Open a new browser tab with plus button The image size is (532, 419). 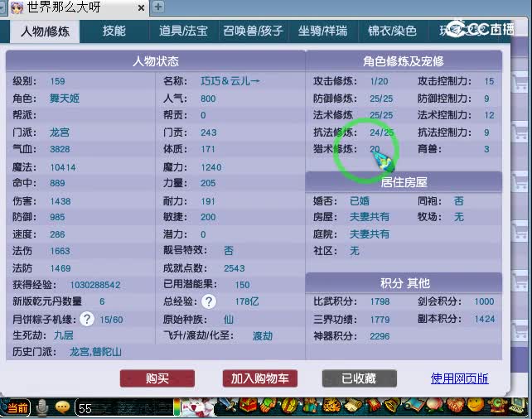click(157, 7)
